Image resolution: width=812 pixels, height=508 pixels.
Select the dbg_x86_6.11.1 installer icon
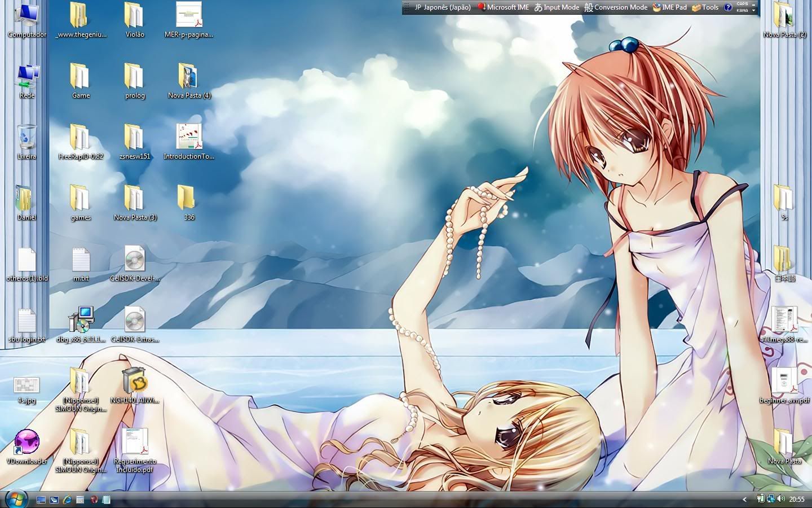point(81,325)
